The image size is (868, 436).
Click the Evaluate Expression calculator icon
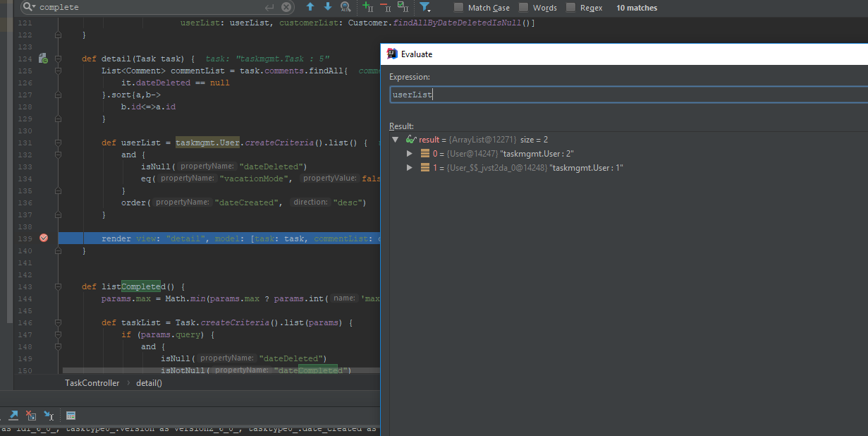coord(71,416)
